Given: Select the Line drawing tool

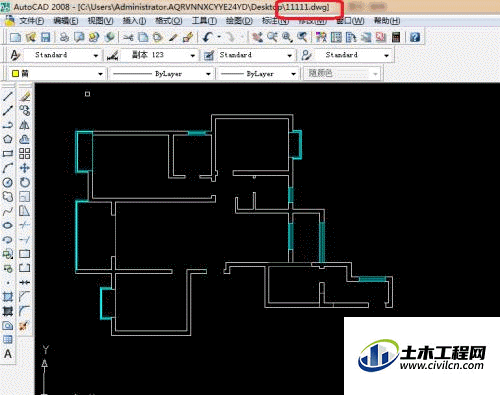Looking at the screenshot, I should [8, 96].
